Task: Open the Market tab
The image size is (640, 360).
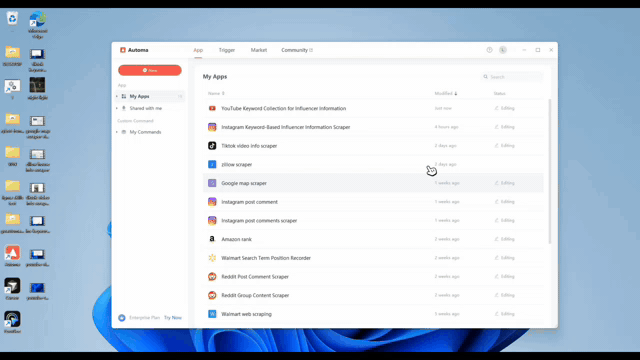Action: (259, 50)
